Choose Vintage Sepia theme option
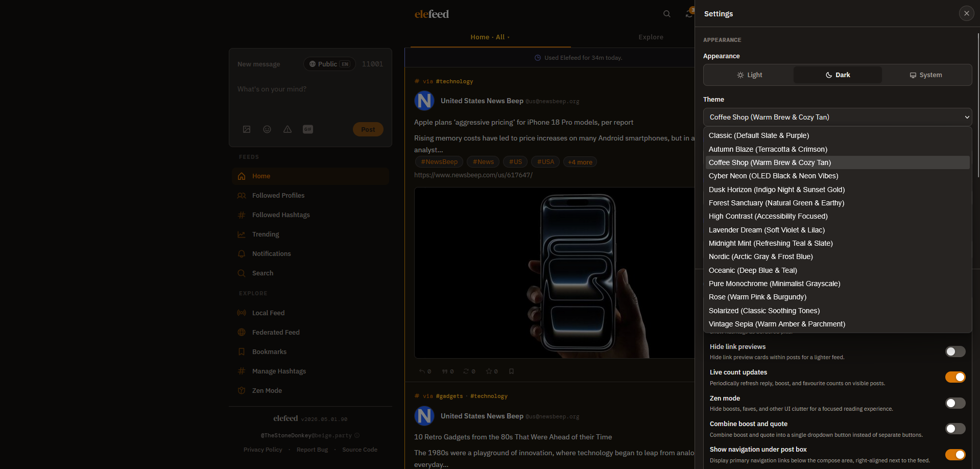This screenshot has height=469, width=980. pyautogui.click(x=838, y=324)
